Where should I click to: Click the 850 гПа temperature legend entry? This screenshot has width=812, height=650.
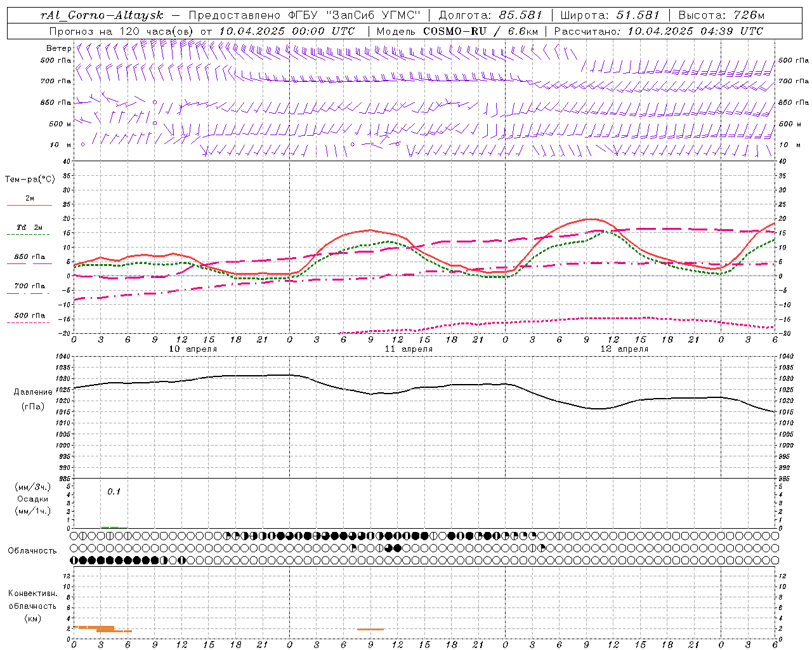[29, 257]
